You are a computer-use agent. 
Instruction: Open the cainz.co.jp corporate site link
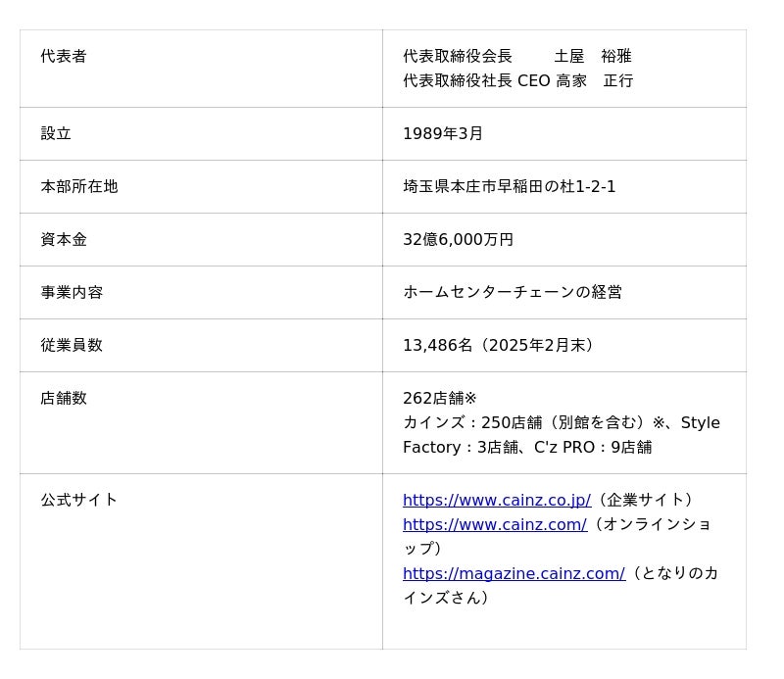[496, 500]
